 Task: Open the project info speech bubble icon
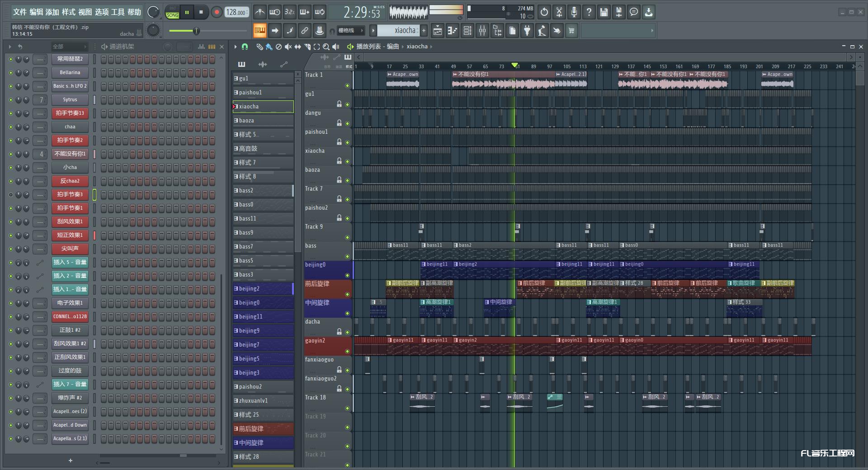(634, 12)
